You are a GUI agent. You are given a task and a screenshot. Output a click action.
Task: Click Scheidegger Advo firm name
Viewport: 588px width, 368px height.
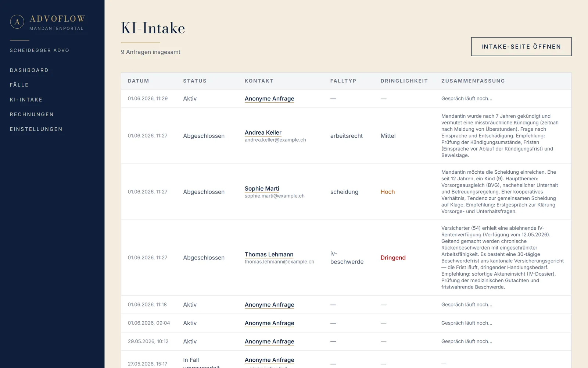(x=40, y=50)
